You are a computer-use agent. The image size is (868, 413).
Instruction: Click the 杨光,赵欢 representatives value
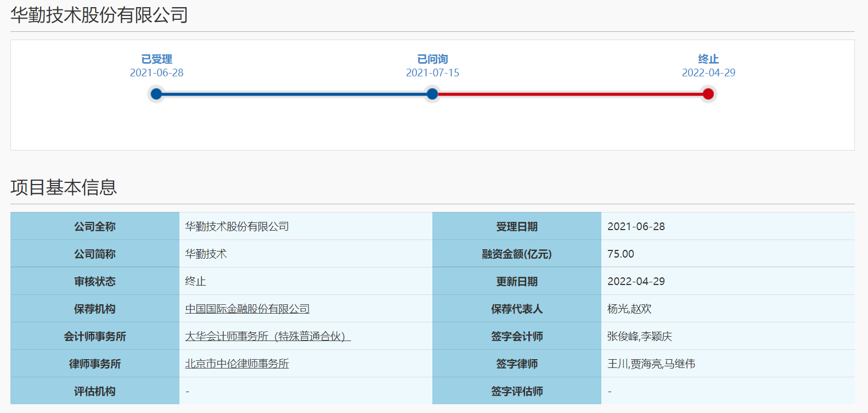click(x=629, y=309)
